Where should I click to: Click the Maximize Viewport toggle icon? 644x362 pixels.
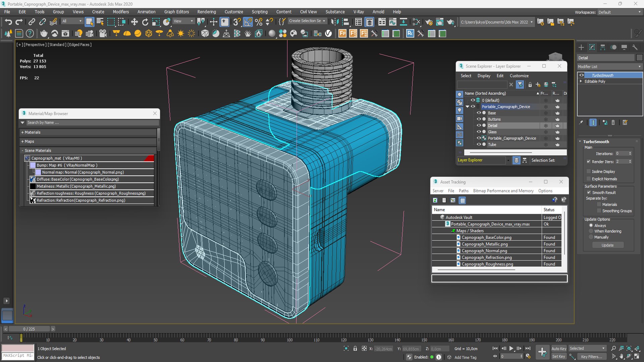click(x=637, y=357)
